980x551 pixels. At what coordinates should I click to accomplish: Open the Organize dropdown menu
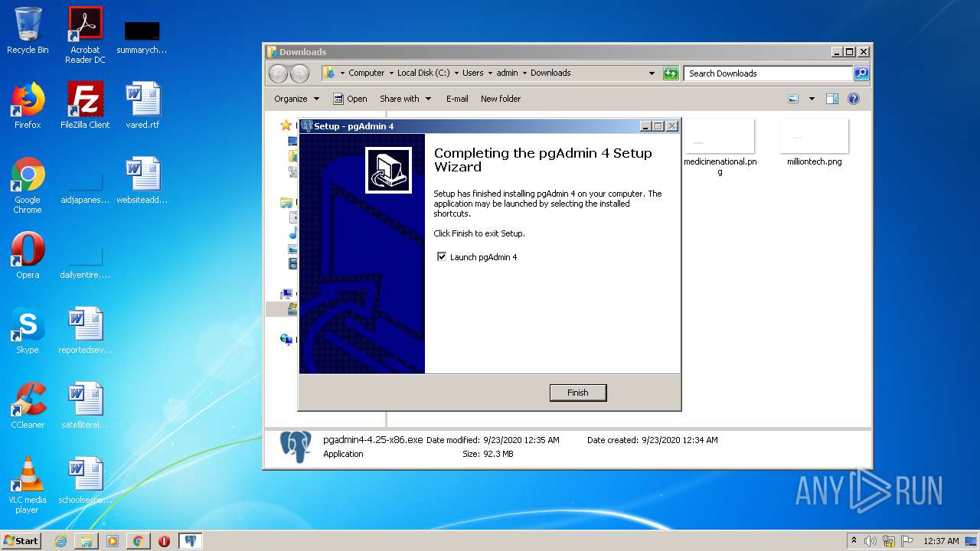click(x=296, y=99)
